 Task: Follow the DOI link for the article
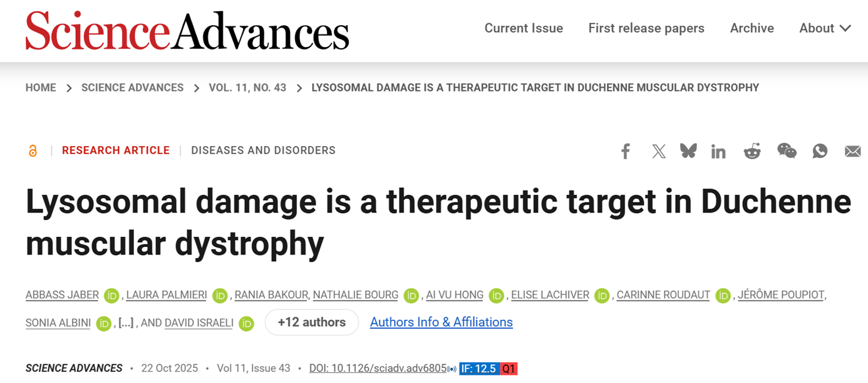(x=378, y=368)
